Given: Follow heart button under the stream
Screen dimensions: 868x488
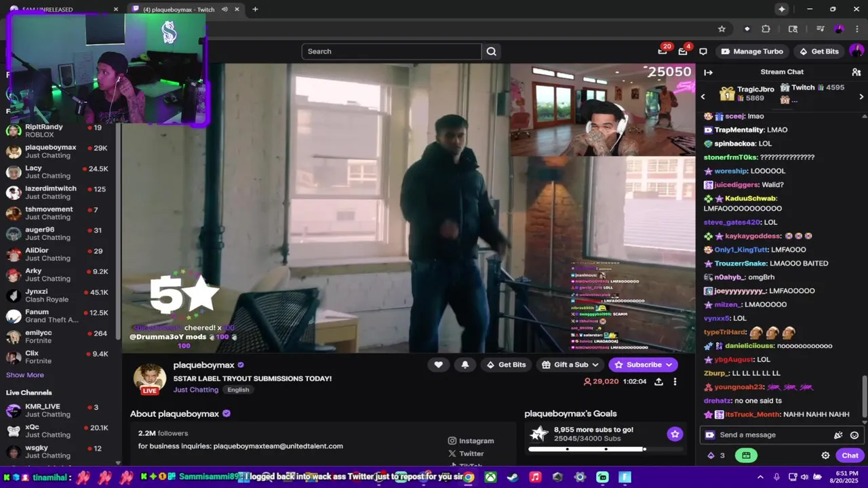Looking at the screenshot, I should 439,365.
